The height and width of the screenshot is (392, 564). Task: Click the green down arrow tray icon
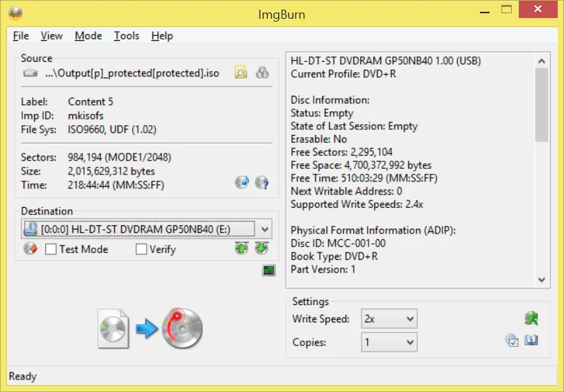(x=261, y=249)
